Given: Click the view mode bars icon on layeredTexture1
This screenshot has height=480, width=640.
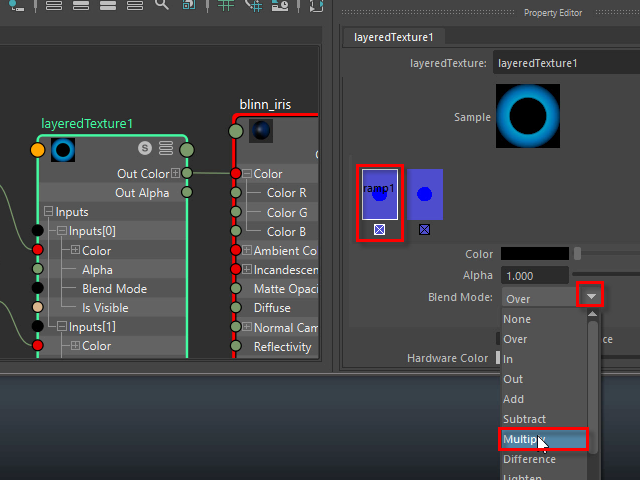Looking at the screenshot, I should [166, 148].
